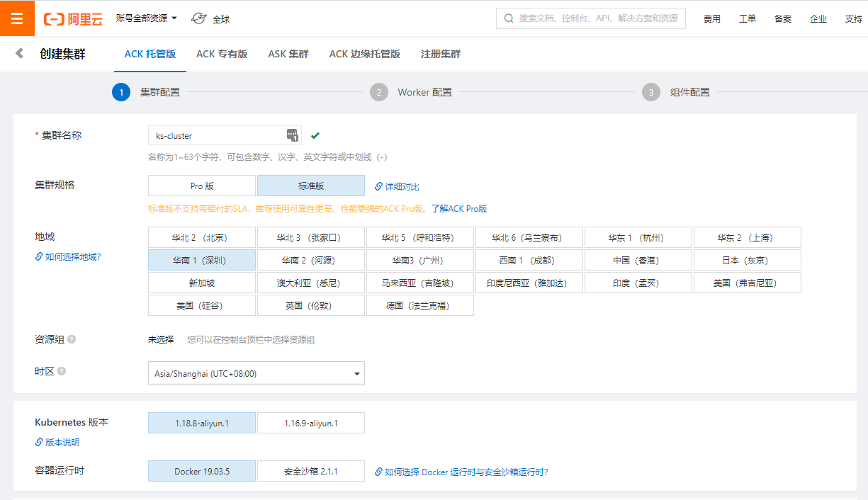Select region 华南 2 (河源)
868x500 pixels.
(311, 260)
